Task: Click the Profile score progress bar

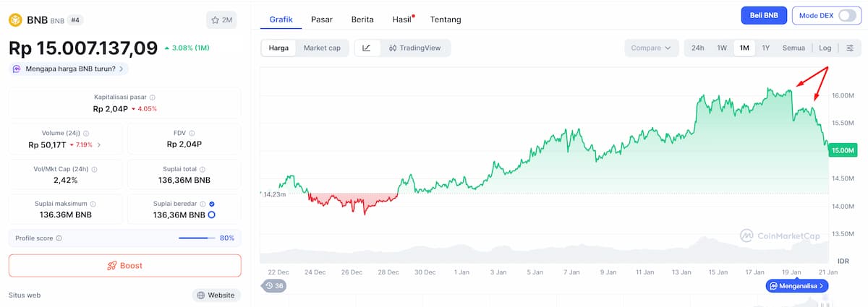Action: pyautogui.click(x=197, y=238)
